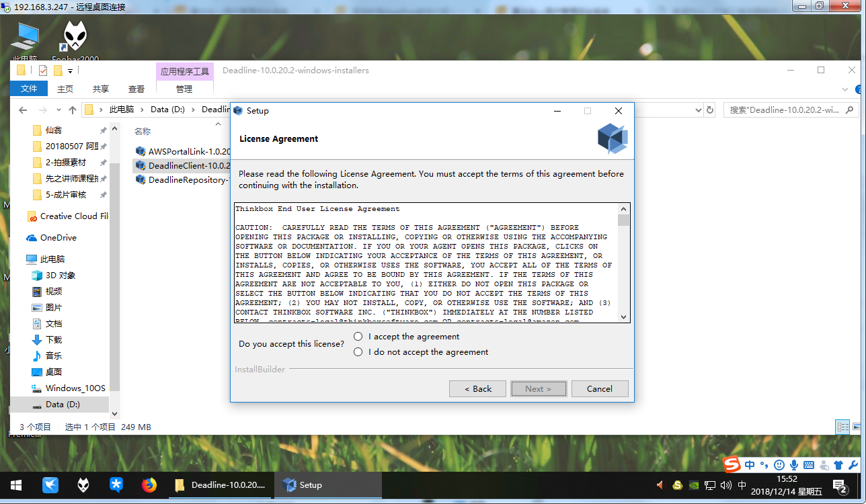The width and height of the screenshot is (866, 504).
Task: Click the Back button in Setup
Action: pos(478,388)
